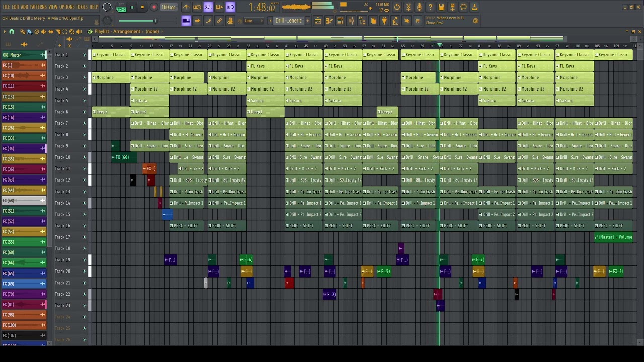Open the Piano roll view icon
644x362 pixels.
(329, 21)
